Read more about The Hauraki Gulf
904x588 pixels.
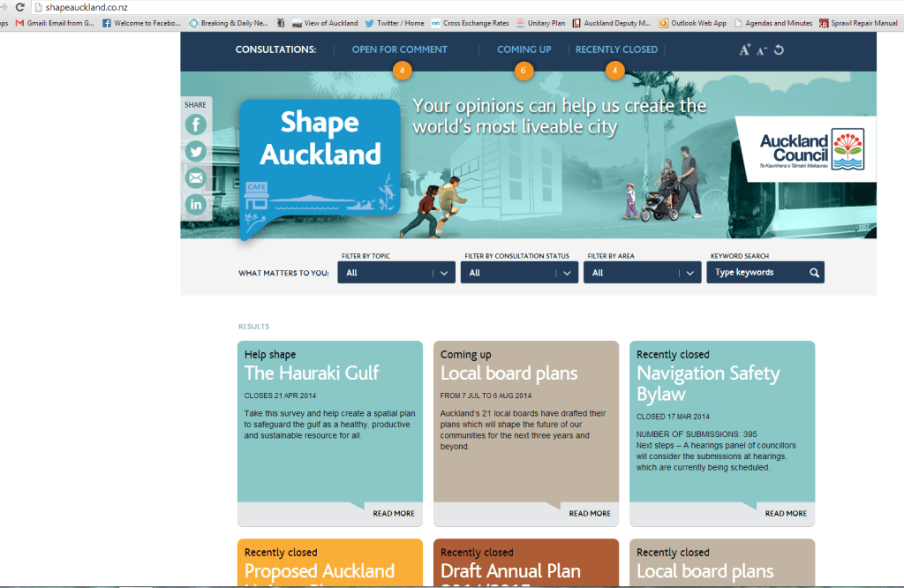(x=393, y=513)
